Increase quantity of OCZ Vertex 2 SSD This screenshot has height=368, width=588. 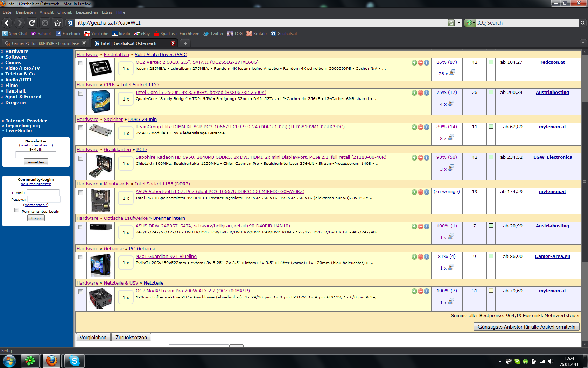(414, 63)
